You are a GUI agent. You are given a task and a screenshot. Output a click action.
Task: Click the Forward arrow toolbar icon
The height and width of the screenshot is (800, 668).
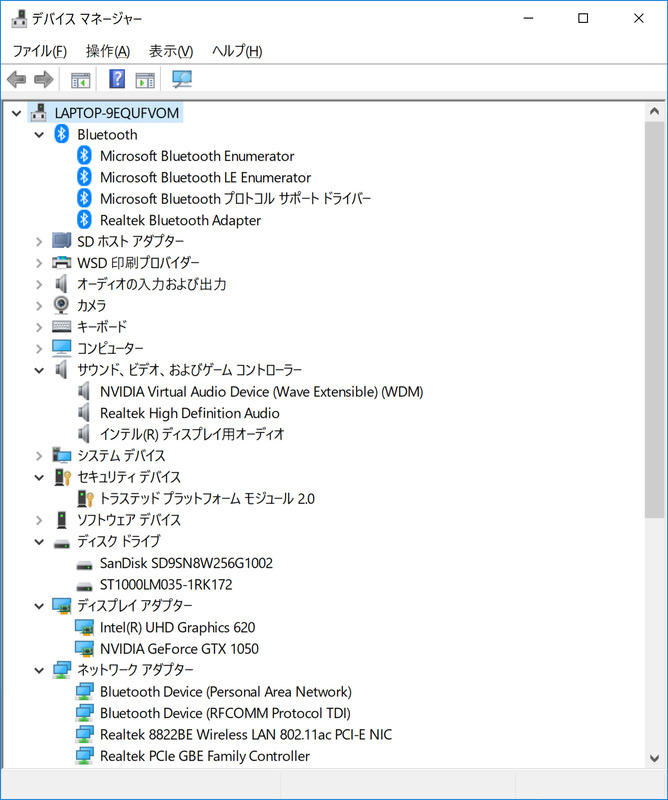coord(43,79)
